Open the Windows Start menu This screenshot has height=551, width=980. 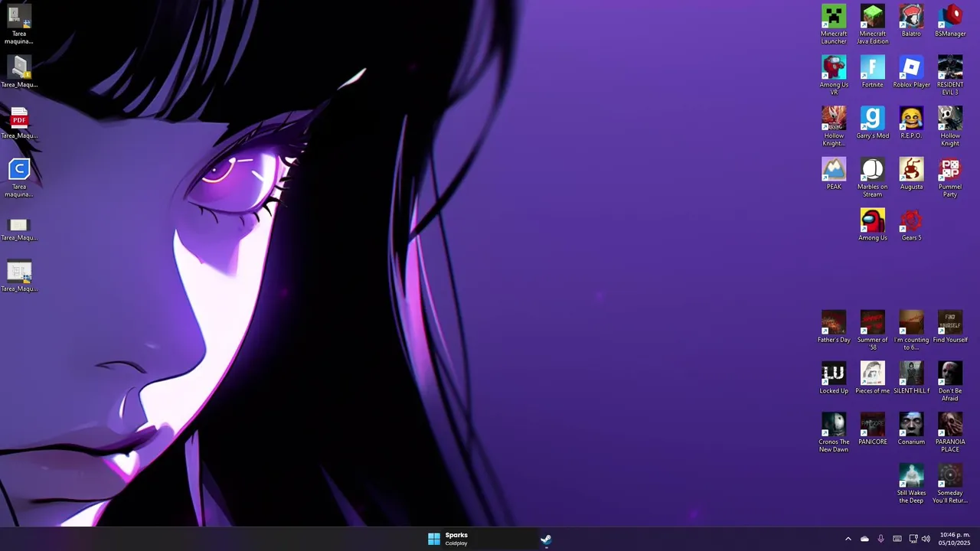click(433, 540)
